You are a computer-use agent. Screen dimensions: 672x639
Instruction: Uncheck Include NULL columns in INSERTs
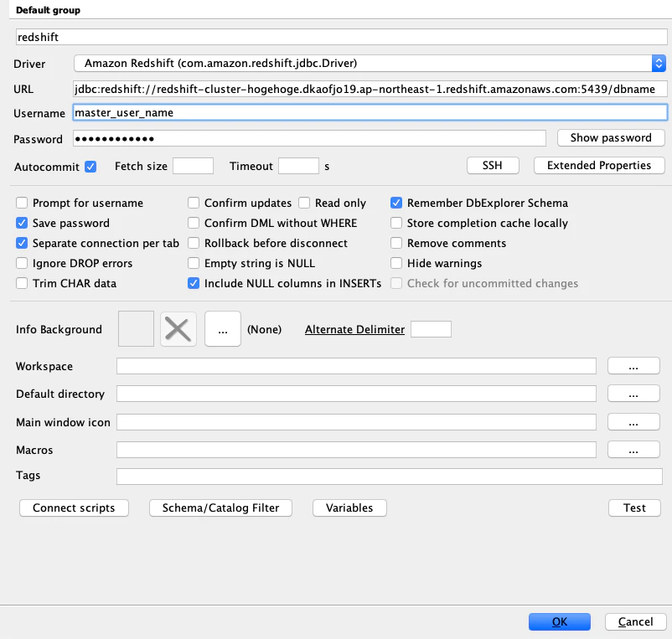(194, 283)
